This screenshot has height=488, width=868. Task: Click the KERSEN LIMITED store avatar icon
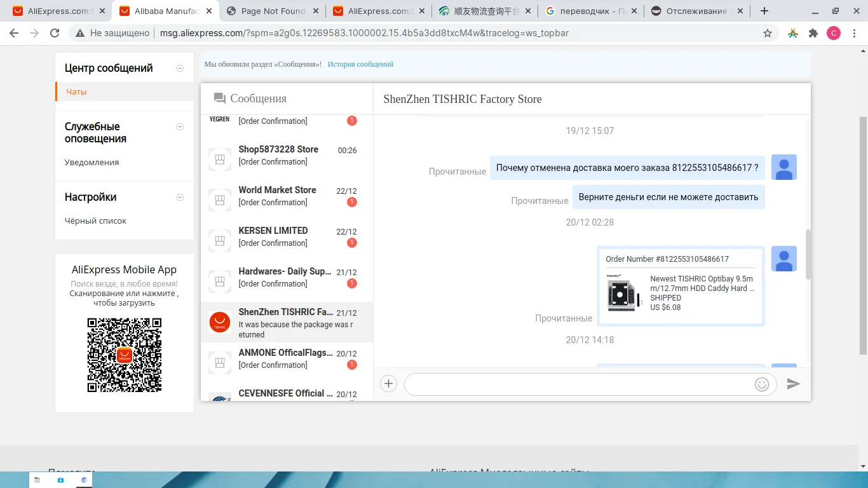click(220, 241)
